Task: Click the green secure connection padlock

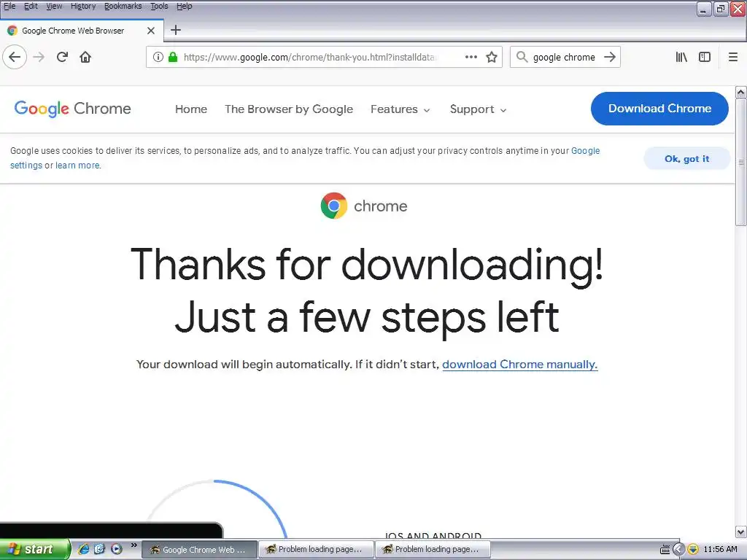Action: click(173, 57)
